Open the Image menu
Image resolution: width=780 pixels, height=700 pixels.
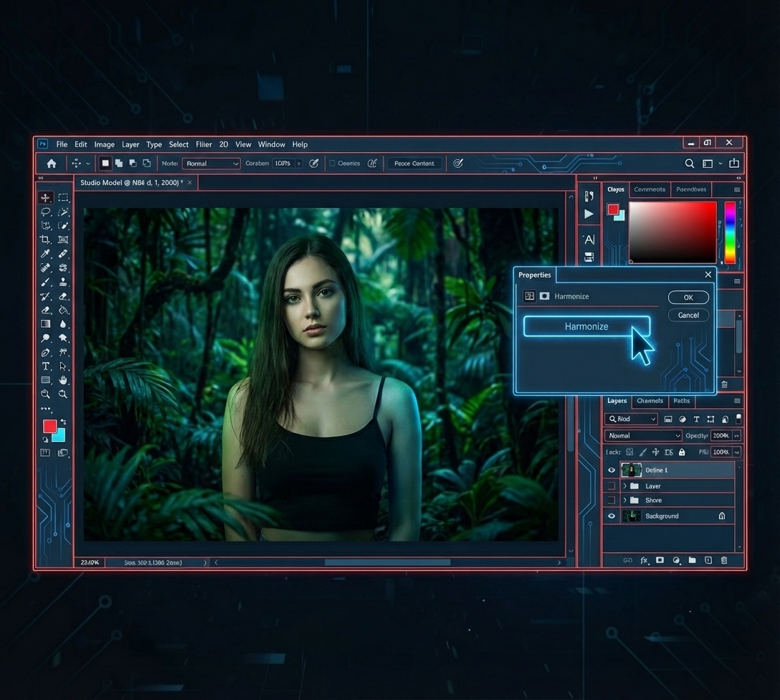click(104, 144)
